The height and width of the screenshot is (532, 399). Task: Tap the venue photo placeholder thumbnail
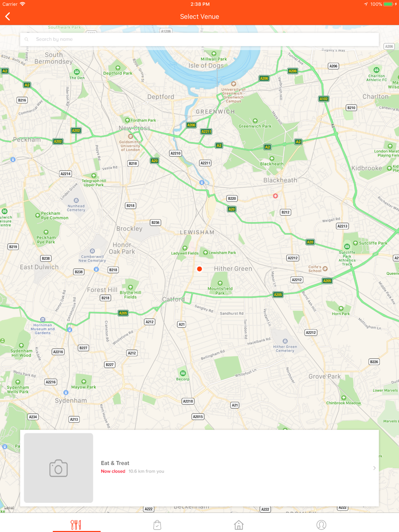[x=59, y=468]
